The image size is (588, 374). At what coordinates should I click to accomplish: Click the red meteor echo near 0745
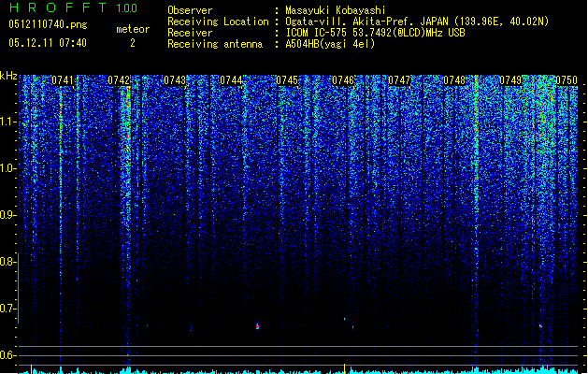coord(257,326)
